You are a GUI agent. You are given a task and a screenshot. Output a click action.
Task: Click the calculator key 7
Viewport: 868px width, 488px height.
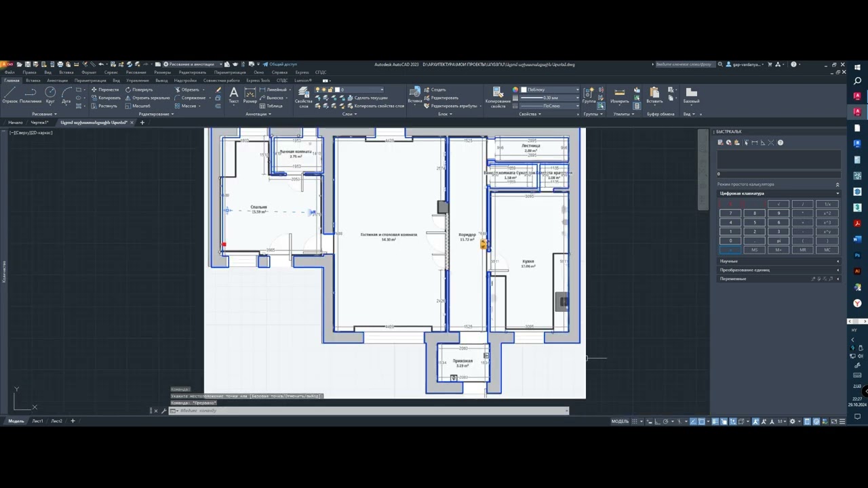[730, 213]
